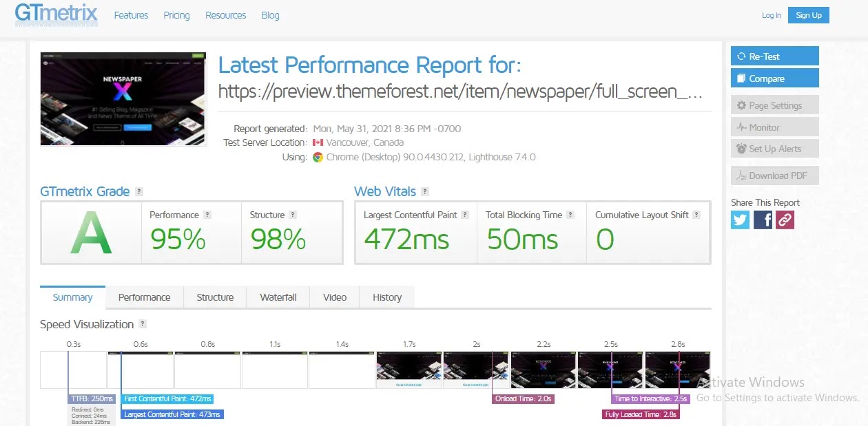
Task: Click the 472ms LCP value
Action: 406,239
